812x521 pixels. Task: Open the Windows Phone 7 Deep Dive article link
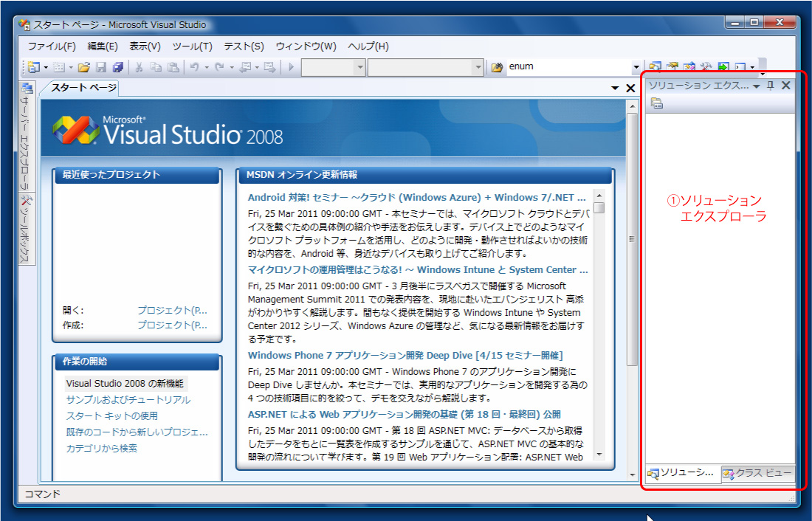coord(405,356)
